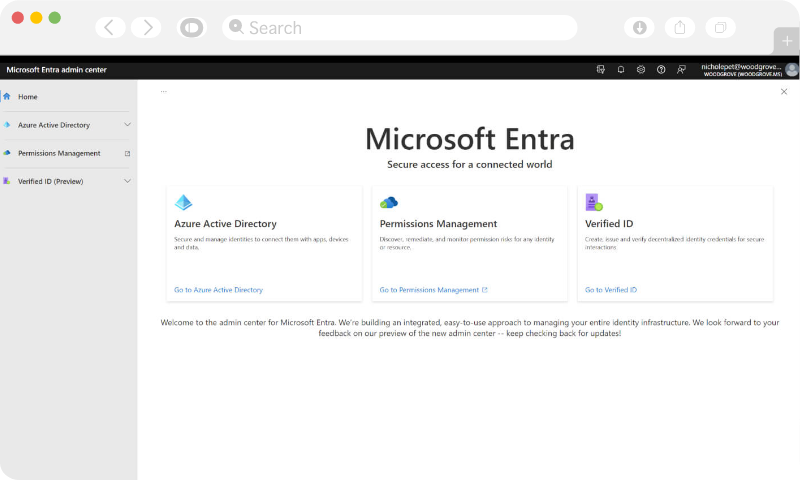The image size is (800, 480).
Task: Click Permissions Management cloud icon in sidebar
Action: [x=7, y=153]
